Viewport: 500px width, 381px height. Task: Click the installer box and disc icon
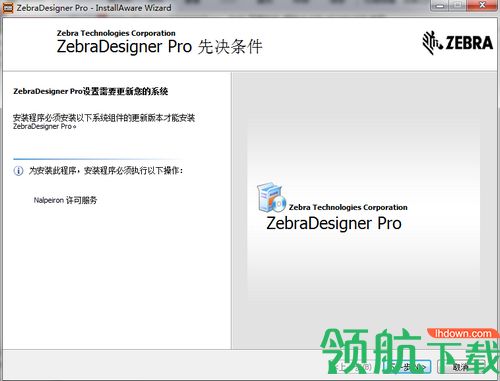271,196
